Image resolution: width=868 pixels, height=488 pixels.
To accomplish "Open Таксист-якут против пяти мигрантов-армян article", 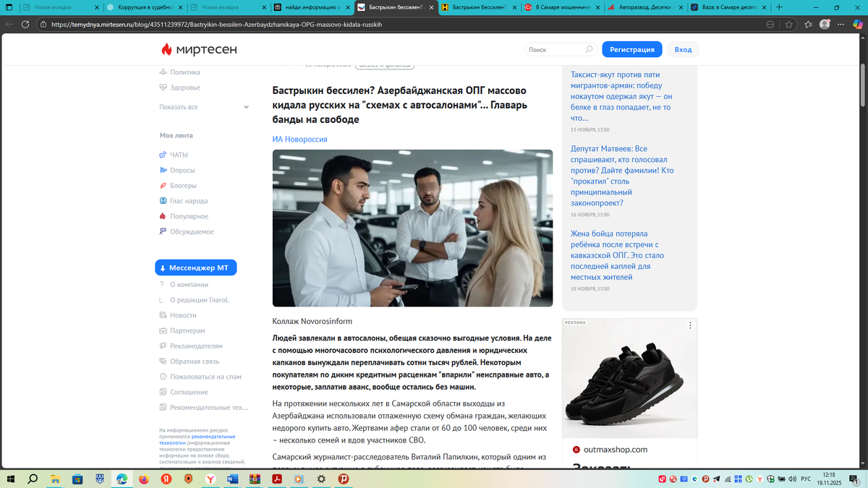I will 621,96.
